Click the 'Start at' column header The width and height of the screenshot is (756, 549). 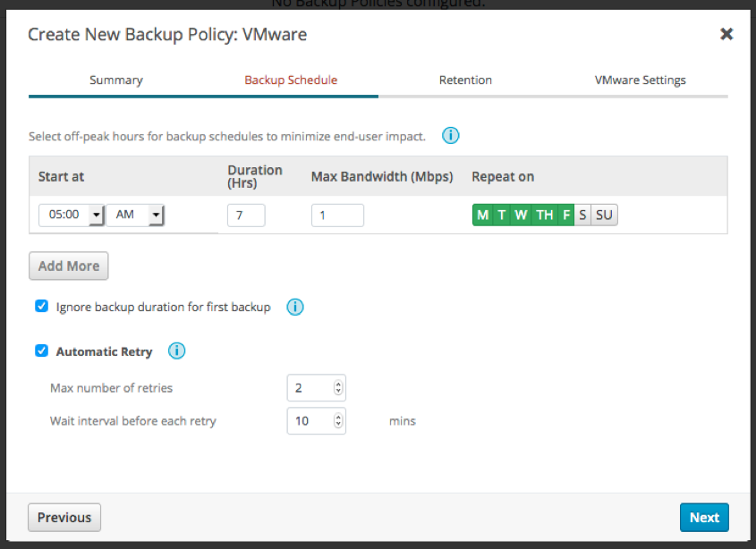tap(61, 176)
